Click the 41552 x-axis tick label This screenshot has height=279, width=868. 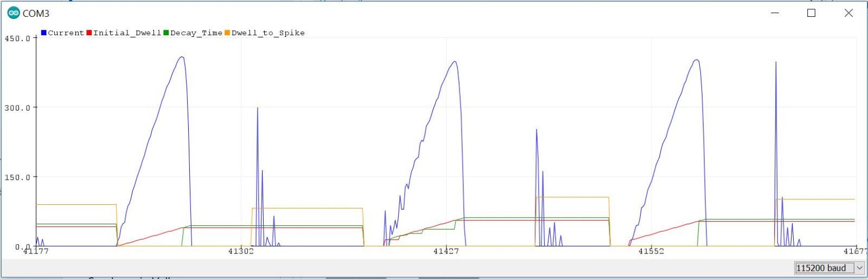650,251
